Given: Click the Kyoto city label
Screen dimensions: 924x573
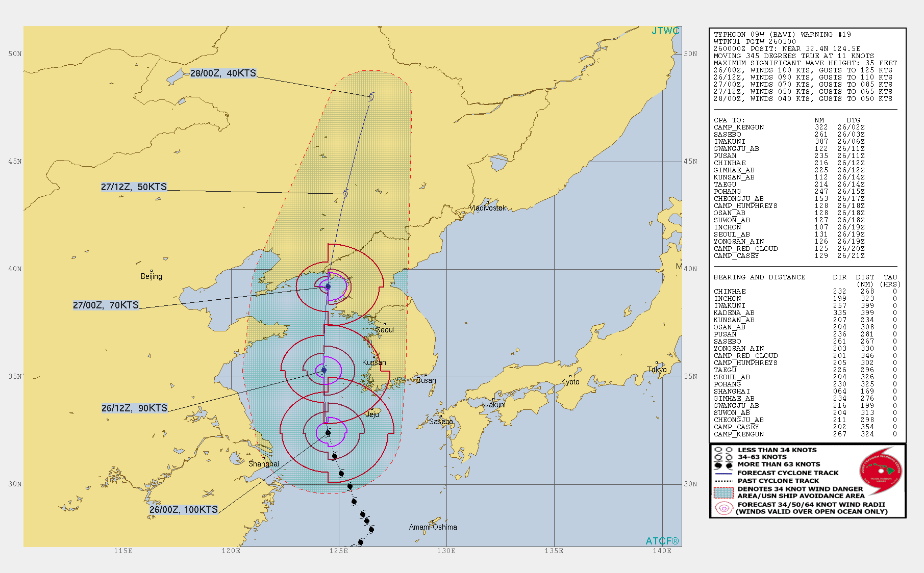Looking at the screenshot, I should 570,382.
